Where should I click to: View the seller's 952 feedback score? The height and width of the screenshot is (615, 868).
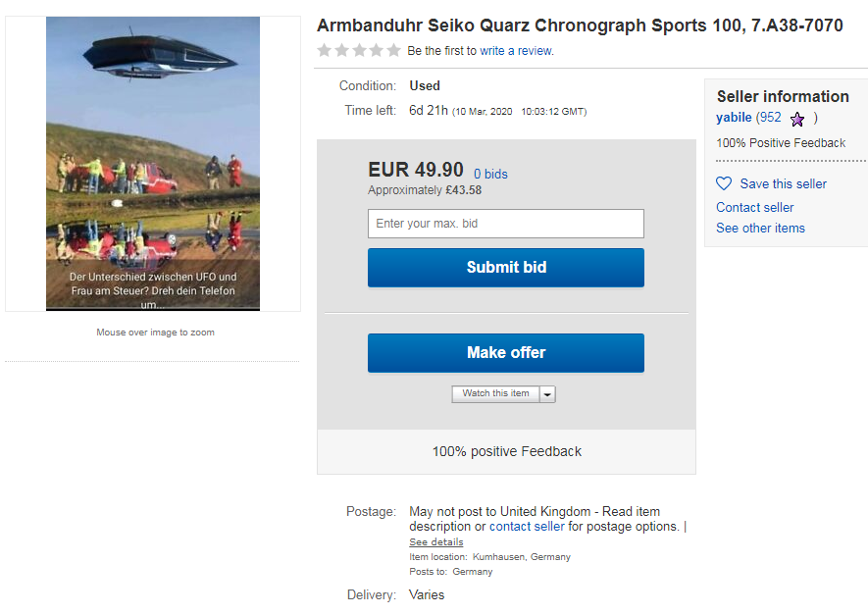[770, 118]
